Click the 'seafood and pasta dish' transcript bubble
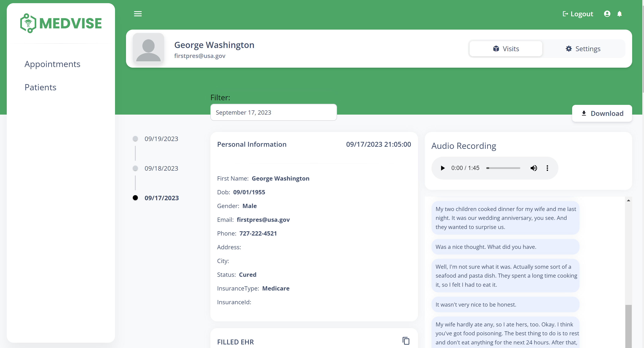The image size is (644, 348). point(505,275)
